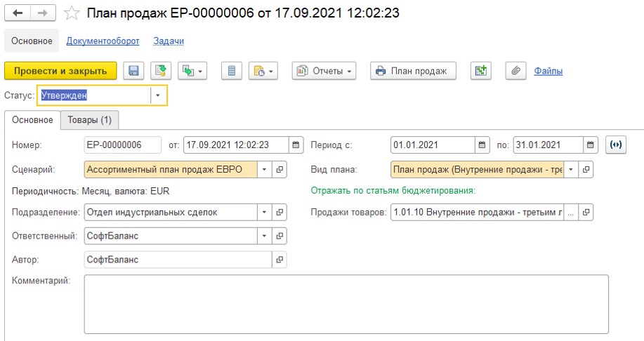Open calendar for period end date 31.01.2021

(x=590, y=145)
